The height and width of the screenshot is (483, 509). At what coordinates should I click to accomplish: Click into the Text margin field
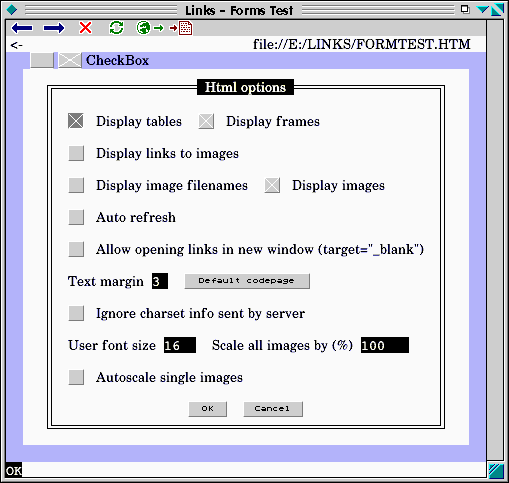pyautogui.click(x=160, y=281)
